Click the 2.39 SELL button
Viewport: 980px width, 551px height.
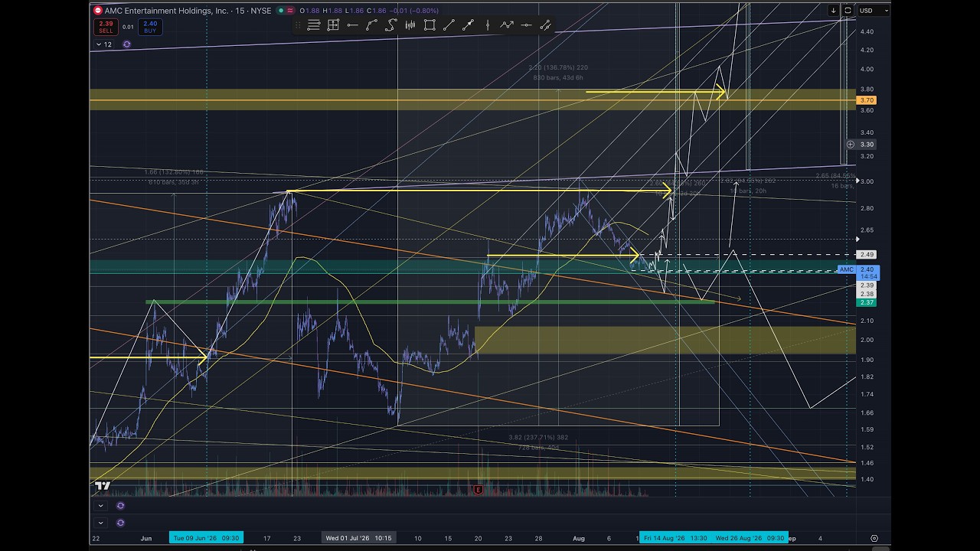click(106, 27)
